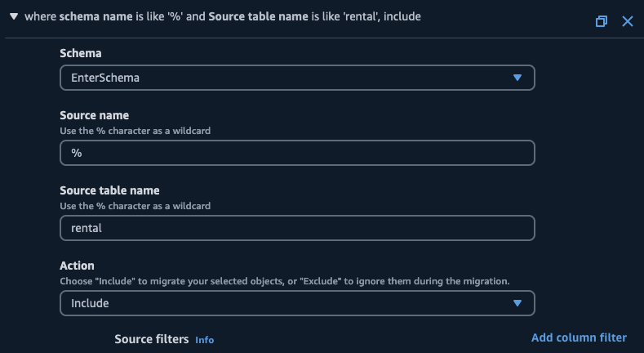This screenshot has width=644, height=353.
Task: Focus the Source name field containing %
Action: pos(297,153)
